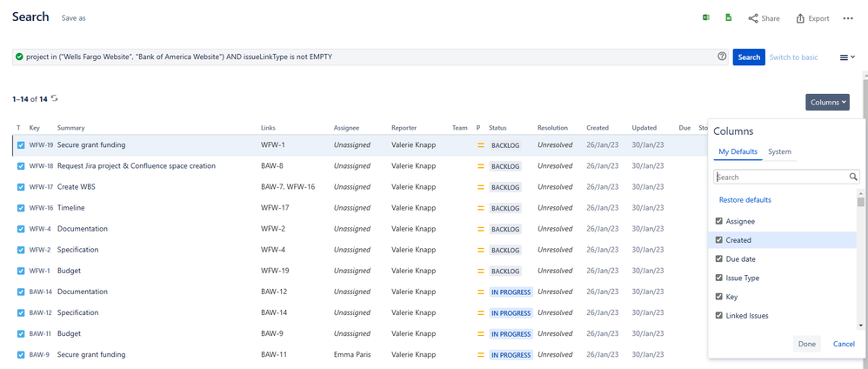Refresh the search results count
Viewport: 868px width, 369px height.
(x=55, y=99)
